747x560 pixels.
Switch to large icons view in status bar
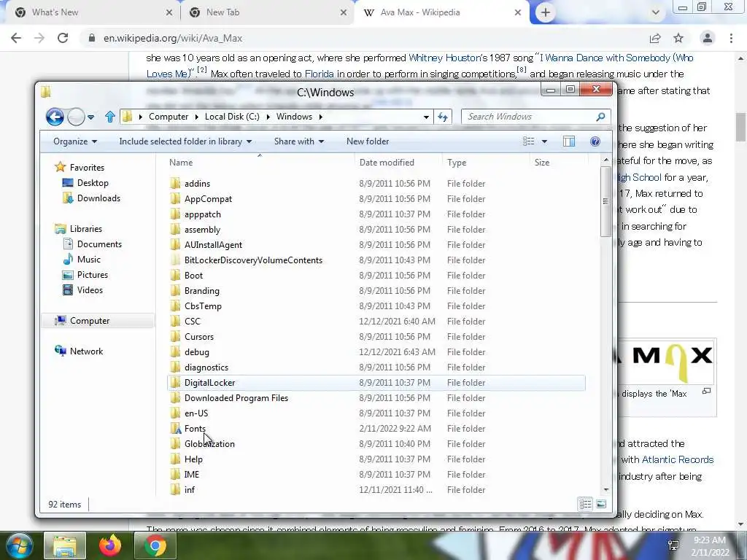coord(601,505)
